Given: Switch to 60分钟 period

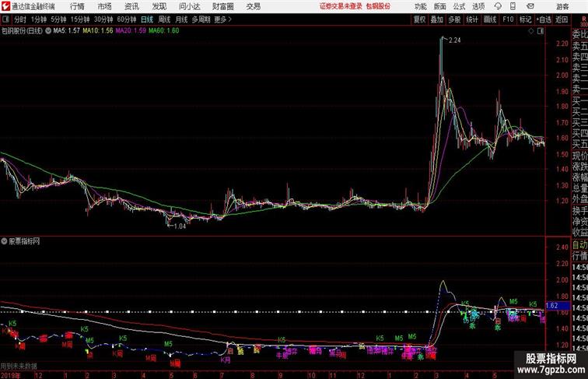Looking at the screenshot, I should [127, 19].
